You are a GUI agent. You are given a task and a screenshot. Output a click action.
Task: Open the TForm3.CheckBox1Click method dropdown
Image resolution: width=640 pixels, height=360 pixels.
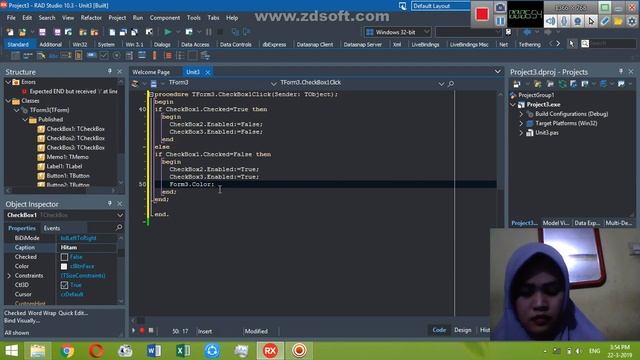pos(441,83)
